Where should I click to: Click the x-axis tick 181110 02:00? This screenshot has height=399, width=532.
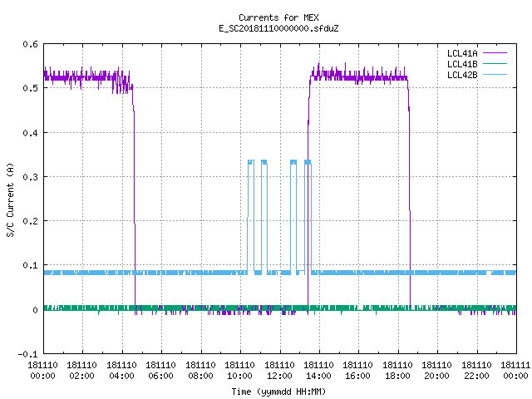[x=81, y=371]
